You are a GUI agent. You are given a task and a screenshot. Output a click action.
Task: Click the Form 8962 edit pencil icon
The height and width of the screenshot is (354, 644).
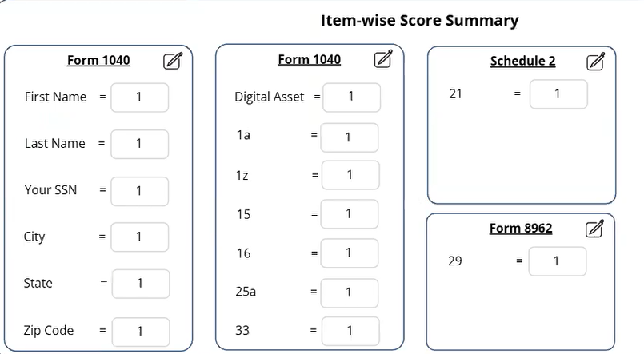pos(594,229)
